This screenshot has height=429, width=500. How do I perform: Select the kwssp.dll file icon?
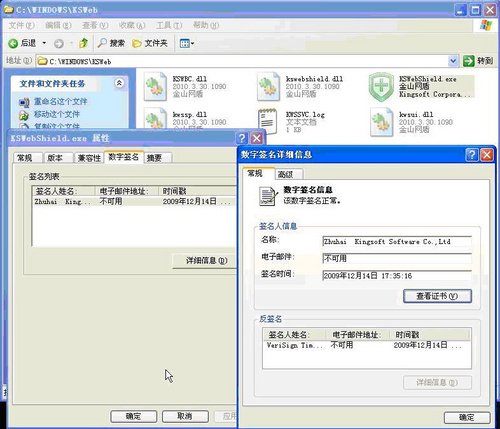pos(155,118)
